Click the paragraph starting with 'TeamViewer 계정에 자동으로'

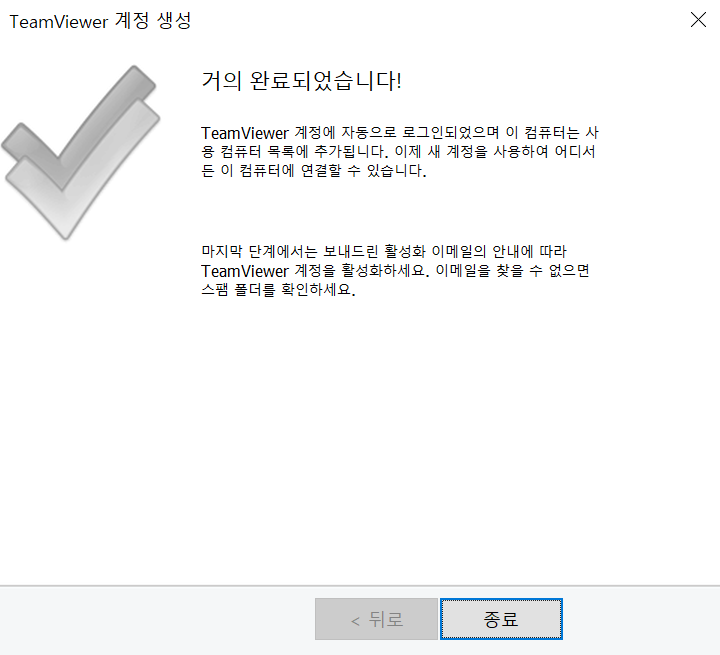click(x=399, y=152)
